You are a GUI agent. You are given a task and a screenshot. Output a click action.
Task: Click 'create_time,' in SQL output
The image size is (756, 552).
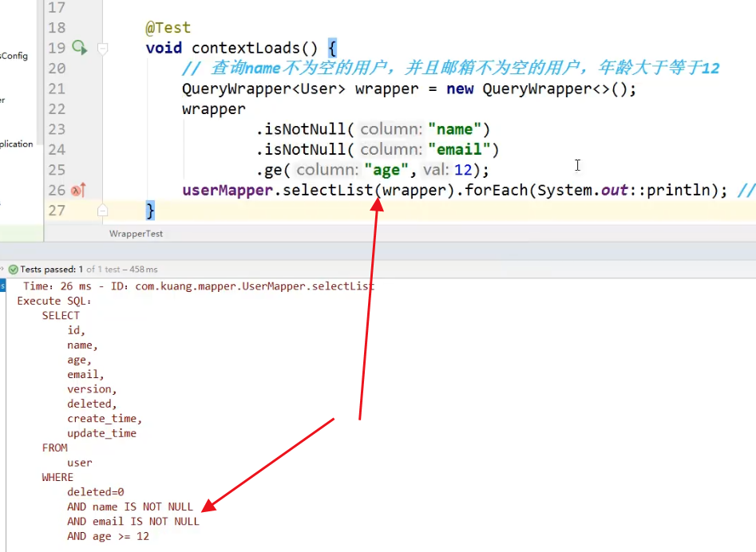[x=105, y=419]
